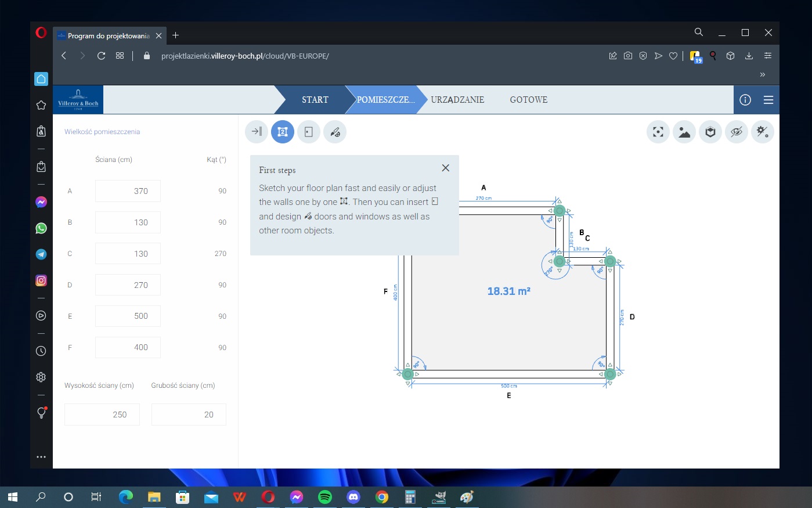Close the First steps tooltip
Viewport: 812px width, 508px height.
point(445,168)
